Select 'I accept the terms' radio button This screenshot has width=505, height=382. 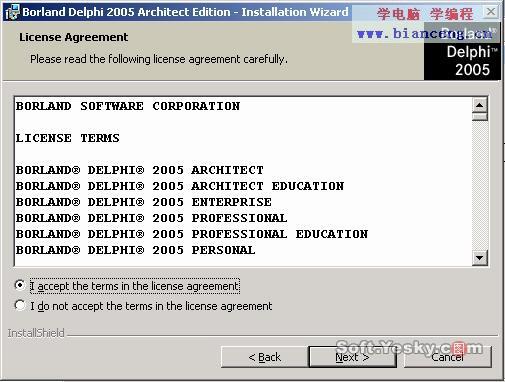tap(20, 285)
